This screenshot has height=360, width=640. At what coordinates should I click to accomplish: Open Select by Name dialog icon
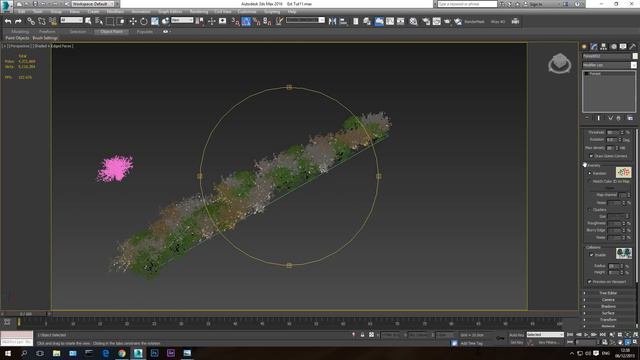click(99, 21)
